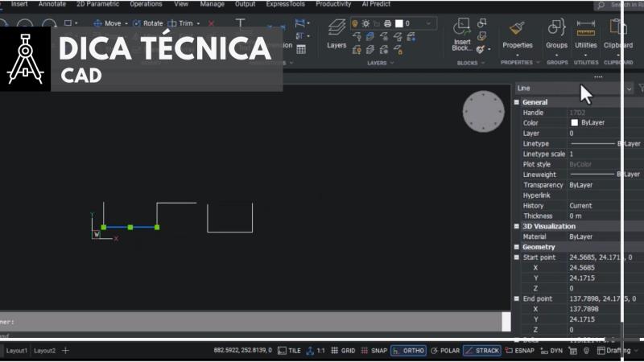This screenshot has height=362, width=644.
Task: Click the rectangle tool icon in ribbon
Action: [x=68, y=23]
